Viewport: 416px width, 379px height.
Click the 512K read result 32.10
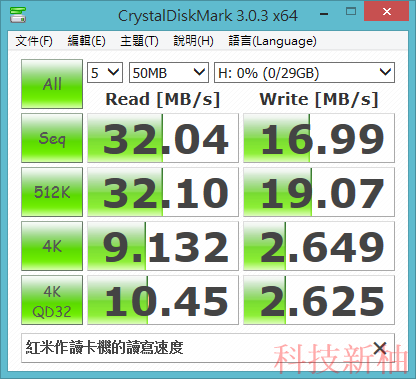tap(163, 192)
